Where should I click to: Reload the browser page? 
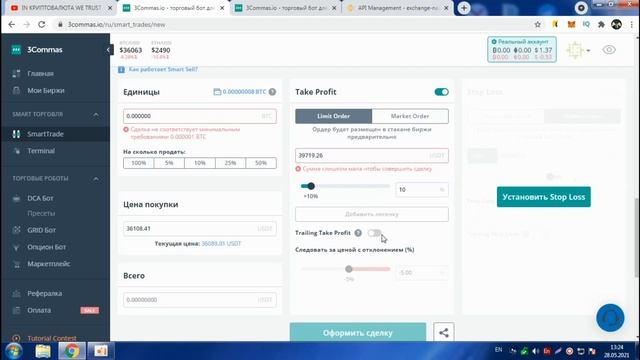click(x=42, y=24)
